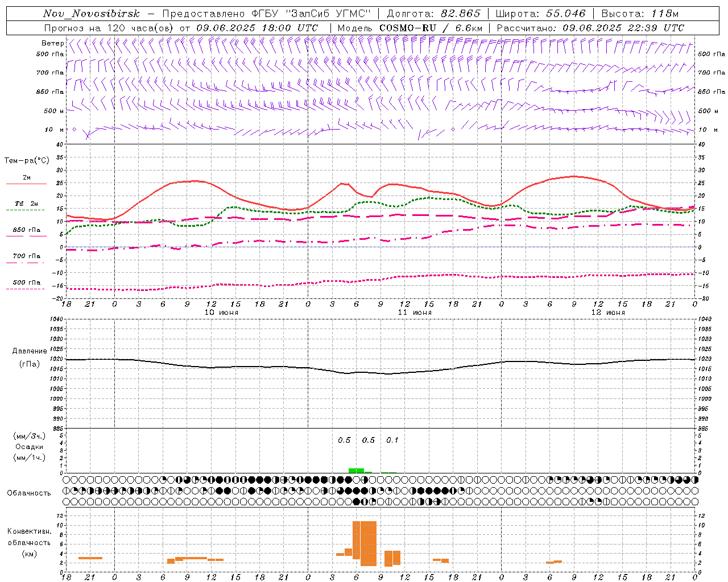Click the 'Долгота: 82.865' longitude value
This screenshot has height=582, width=728.
433,14
